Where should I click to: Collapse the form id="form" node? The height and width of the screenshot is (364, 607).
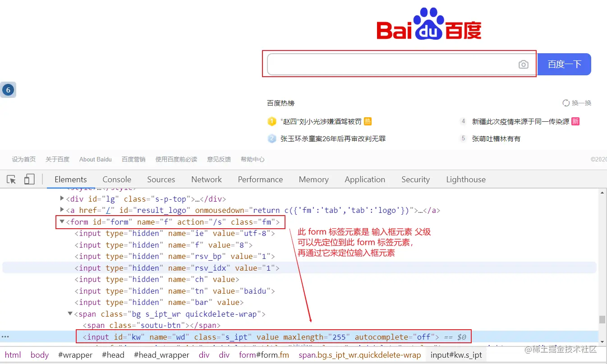point(62,221)
